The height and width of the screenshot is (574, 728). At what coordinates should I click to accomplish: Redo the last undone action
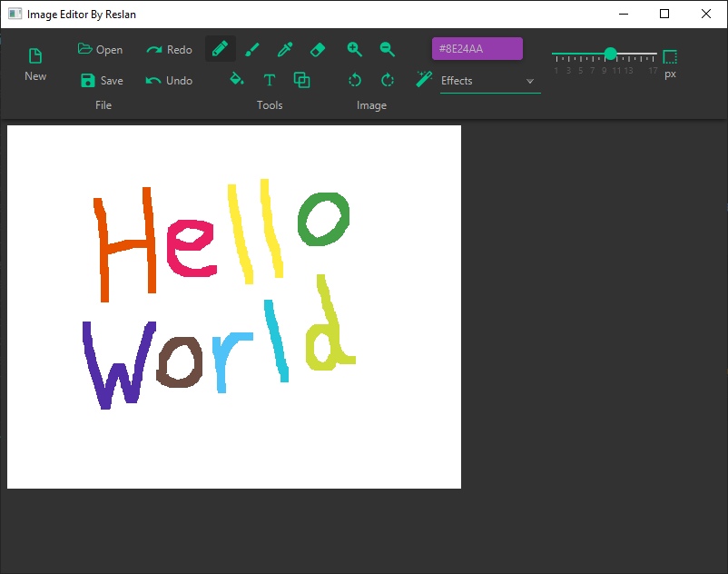coord(169,48)
